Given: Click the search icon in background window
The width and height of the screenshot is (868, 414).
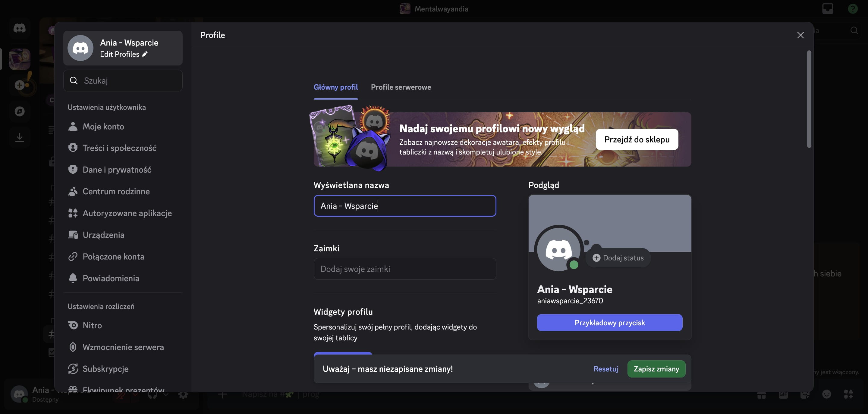Looking at the screenshot, I should point(854,31).
